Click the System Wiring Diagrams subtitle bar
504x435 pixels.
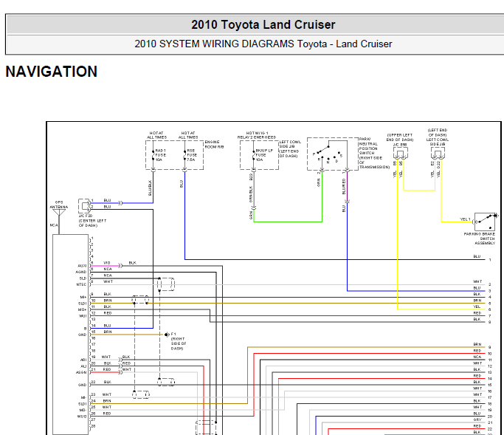[x=255, y=44]
